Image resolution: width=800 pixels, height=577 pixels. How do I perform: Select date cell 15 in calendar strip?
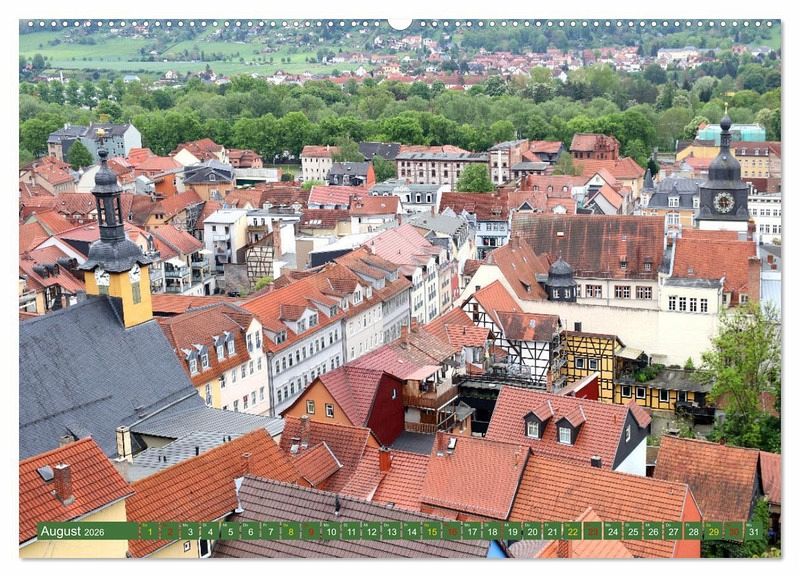pyautogui.click(x=432, y=531)
